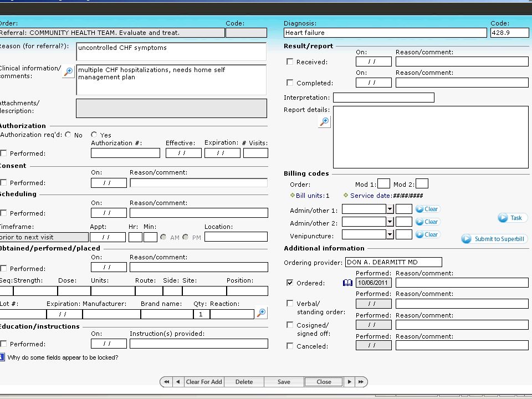Expand the Admin/other 2 dropdown
The height and width of the screenshot is (399, 532).
pos(390,222)
